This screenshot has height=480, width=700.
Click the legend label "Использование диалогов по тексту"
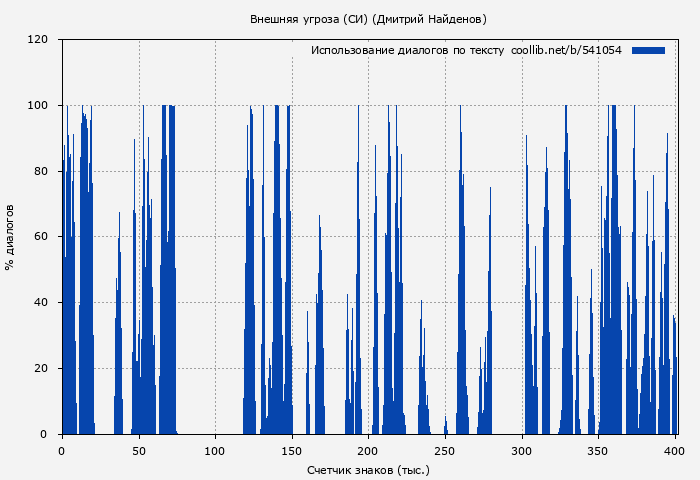pos(407,50)
